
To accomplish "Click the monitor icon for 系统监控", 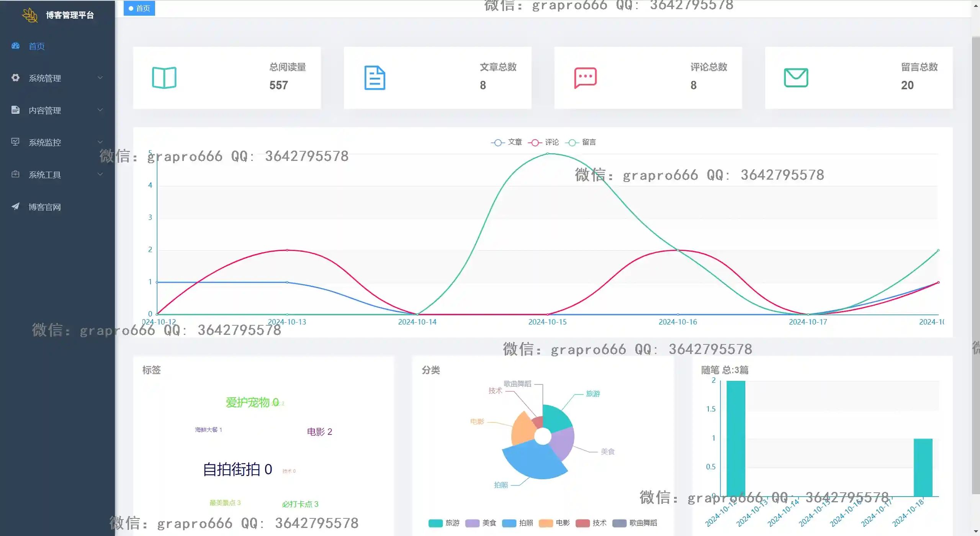I will click(15, 142).
